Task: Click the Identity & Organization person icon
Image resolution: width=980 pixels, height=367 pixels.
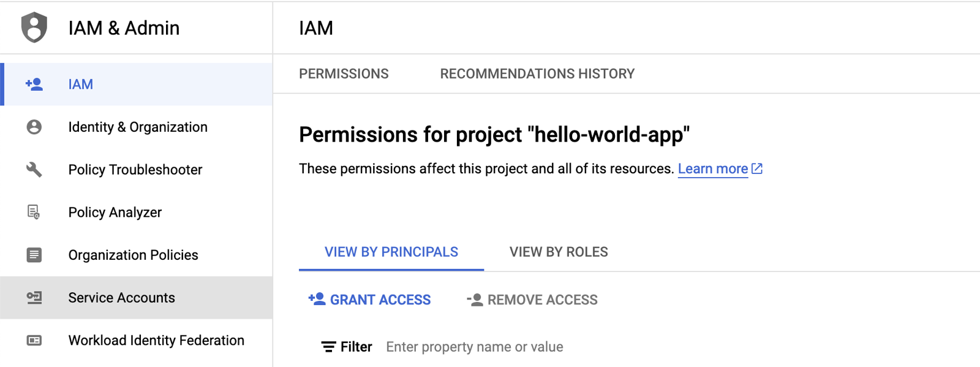Action: tap(34, 127)
